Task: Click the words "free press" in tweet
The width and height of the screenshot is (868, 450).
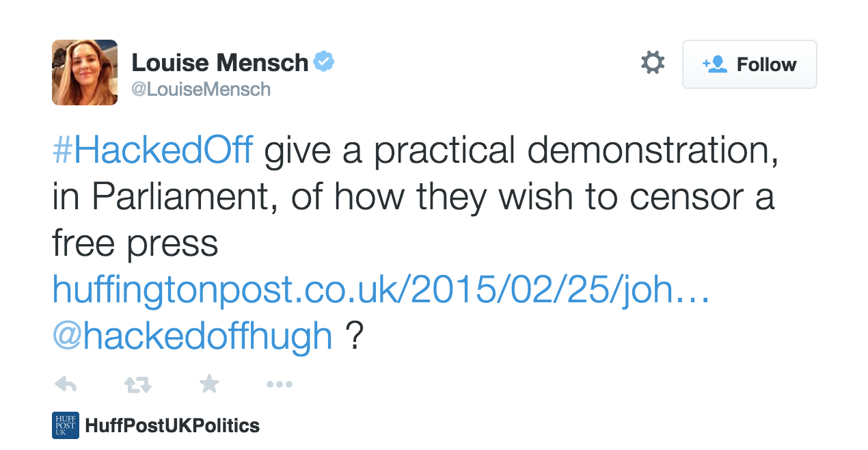Action: 135,244
